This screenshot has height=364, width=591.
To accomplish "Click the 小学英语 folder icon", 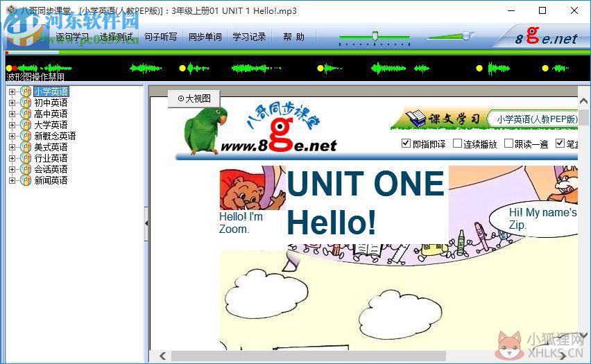I will click(x=26, y=92).
